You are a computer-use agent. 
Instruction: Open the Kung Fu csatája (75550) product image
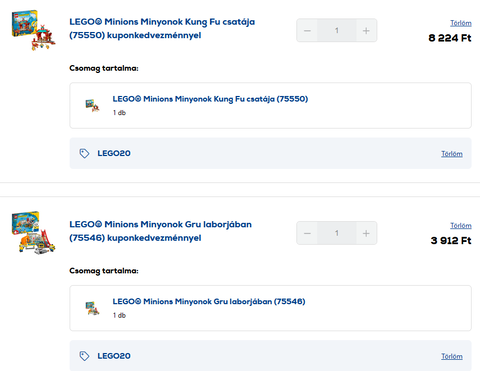tap(33, 30)
